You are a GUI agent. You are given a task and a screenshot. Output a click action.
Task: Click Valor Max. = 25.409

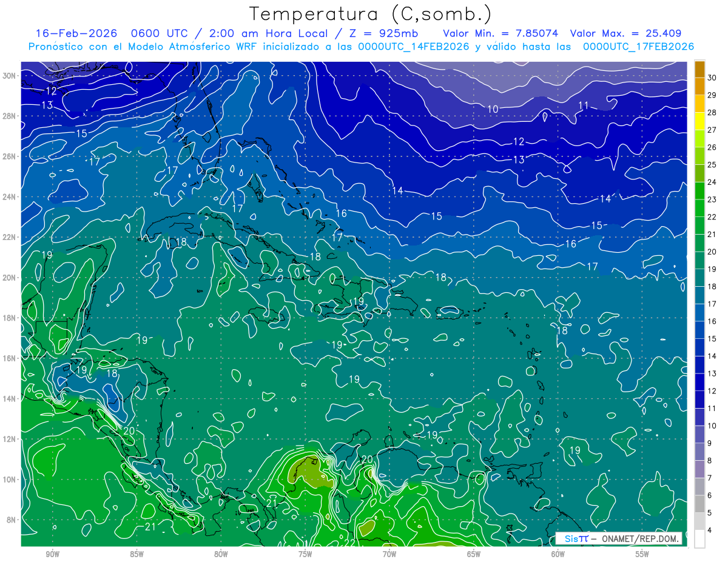pyautogui.click(x=625, y=33)
